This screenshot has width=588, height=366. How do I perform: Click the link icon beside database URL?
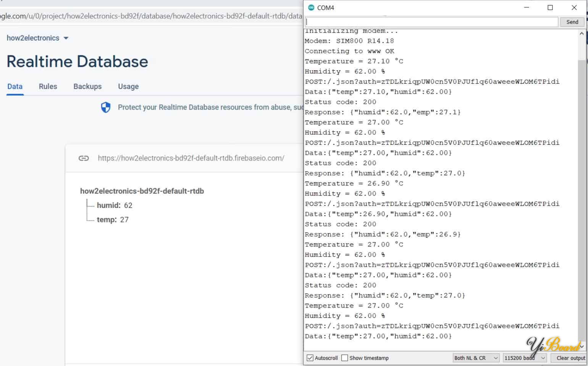[84, 158]
